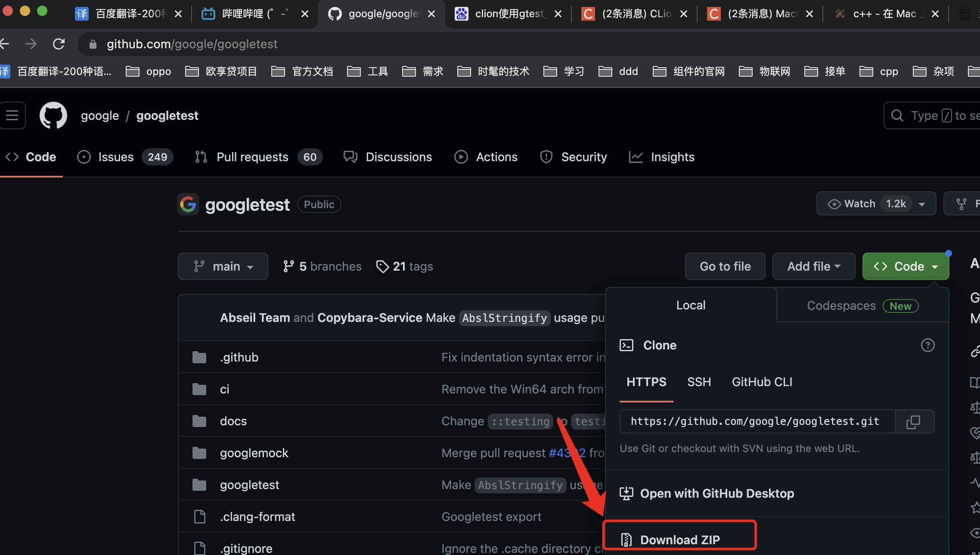The image size is (980, 555).
Task: Click Go to file button
Action: tap(725, 266)
